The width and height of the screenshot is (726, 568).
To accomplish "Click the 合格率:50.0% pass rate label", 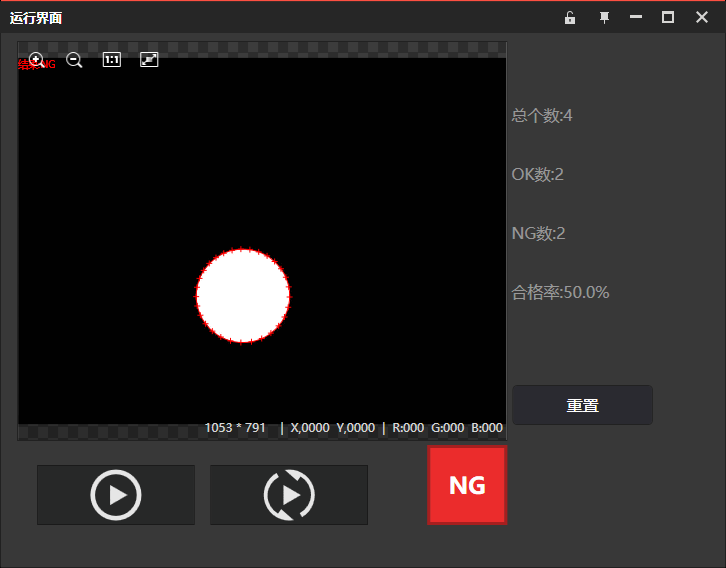I will point(561,293).
